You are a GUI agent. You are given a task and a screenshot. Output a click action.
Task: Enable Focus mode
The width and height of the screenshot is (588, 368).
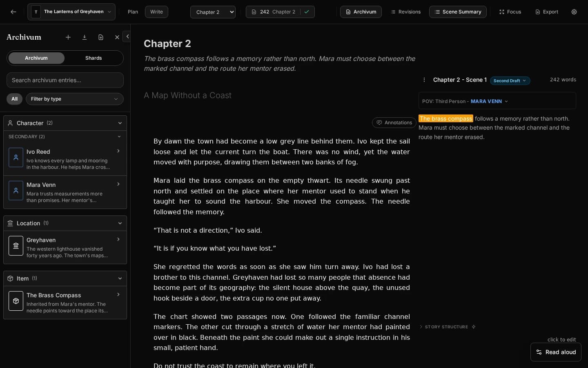(x=510, y=12)
